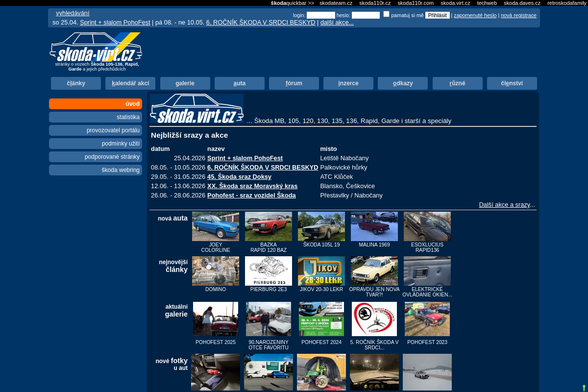Select úvod in the left sidebar
The image size is (588, 392).
click(x=96, y=104)
